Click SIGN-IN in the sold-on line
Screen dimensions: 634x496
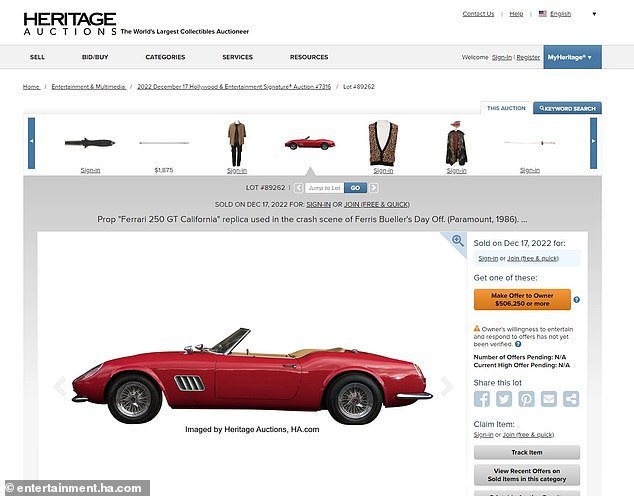(x=319, y=205)
